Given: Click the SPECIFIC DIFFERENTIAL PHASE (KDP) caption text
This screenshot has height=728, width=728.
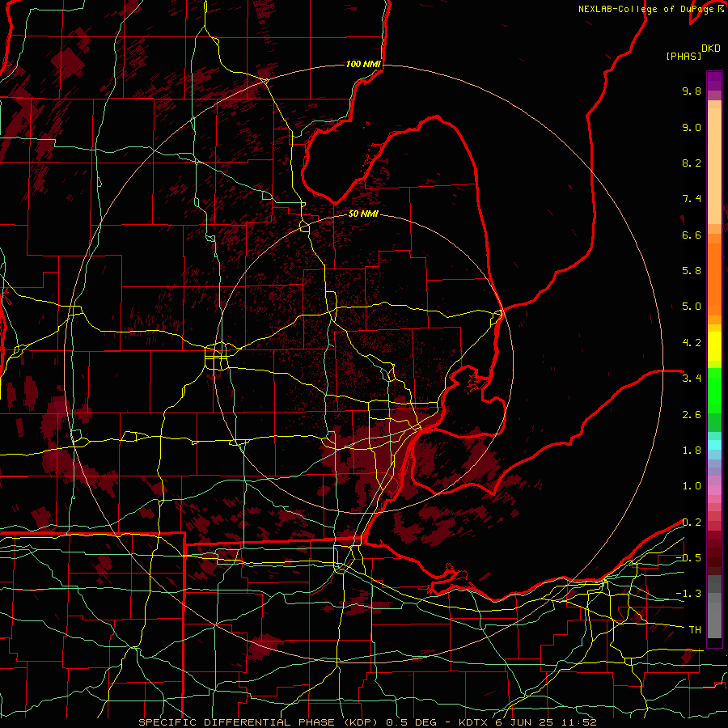Looking at the screenshot, I should pos(258,722).
